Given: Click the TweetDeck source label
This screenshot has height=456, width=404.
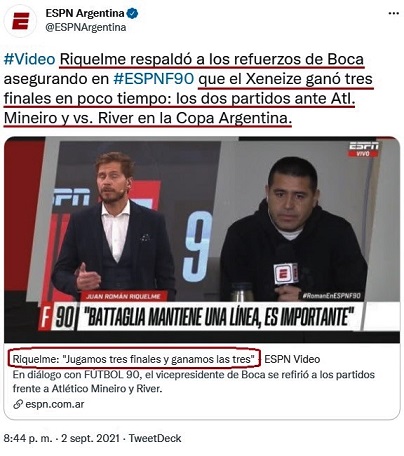Looking at the screenshot, I should point(155,438).
